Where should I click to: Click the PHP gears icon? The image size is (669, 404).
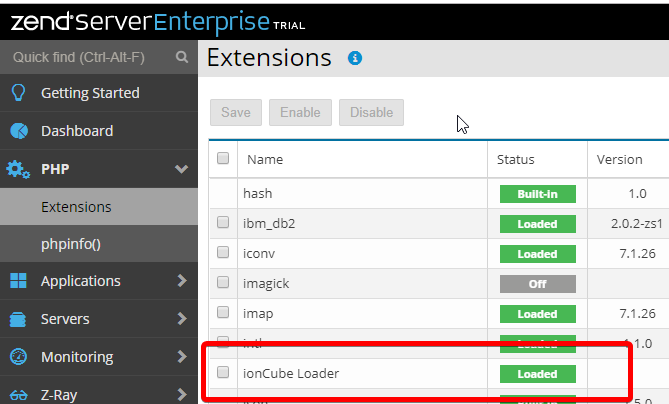[18, 169]
